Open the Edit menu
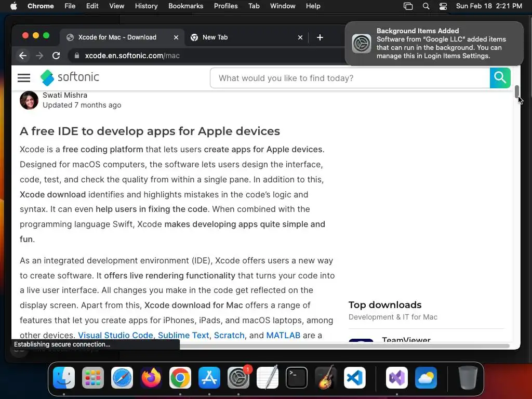 point(92,6)
